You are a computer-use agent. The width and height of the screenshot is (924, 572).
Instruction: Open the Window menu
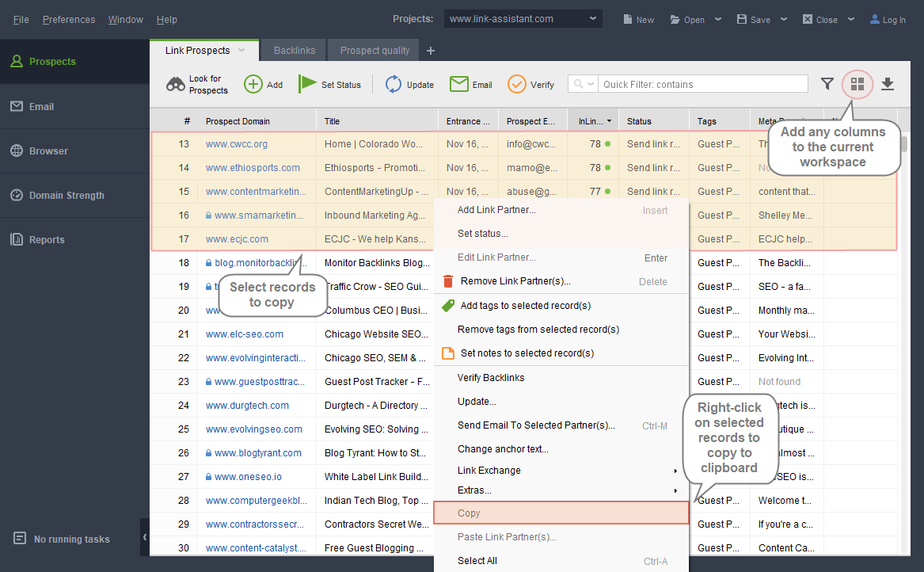pyautogui.click(x=126, y=20)
